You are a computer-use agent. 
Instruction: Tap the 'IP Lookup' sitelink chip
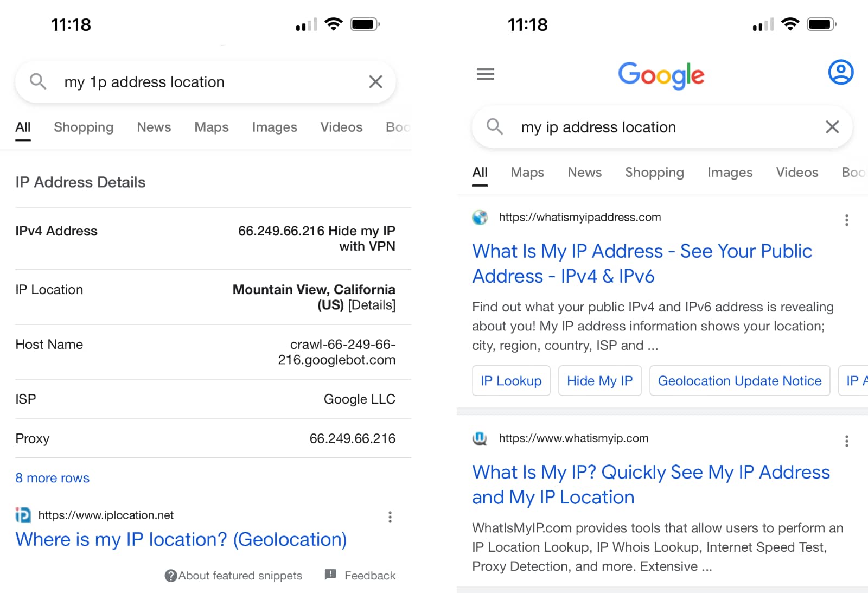(511, 381)
